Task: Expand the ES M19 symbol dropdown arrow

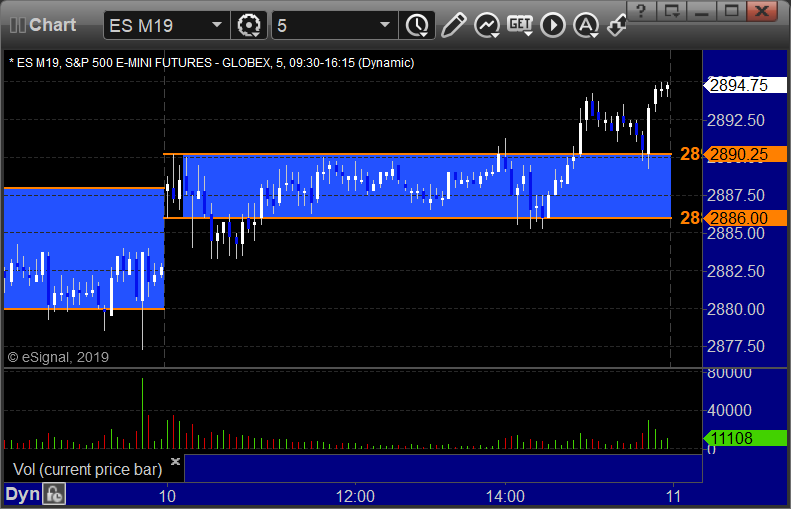Action: (x=217, y=25)
